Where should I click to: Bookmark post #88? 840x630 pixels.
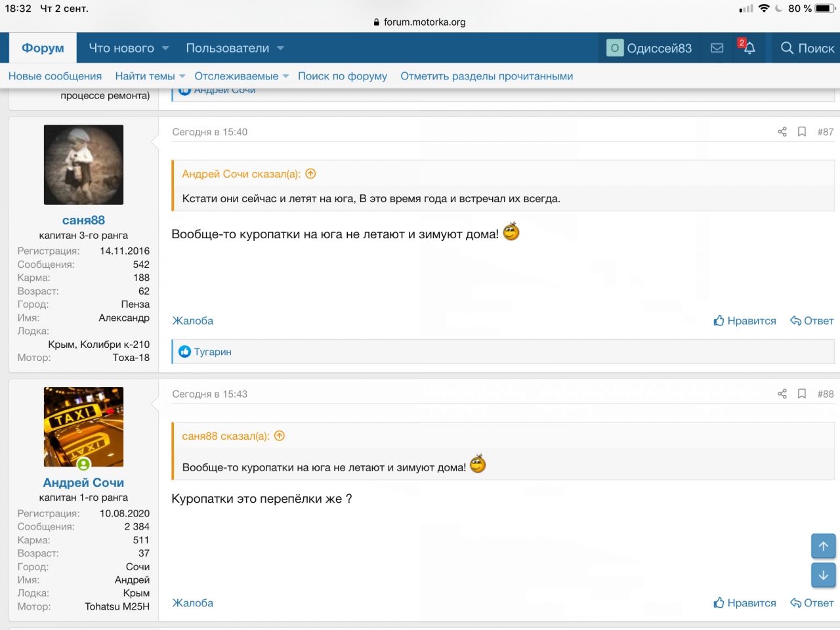click(801, 394)
